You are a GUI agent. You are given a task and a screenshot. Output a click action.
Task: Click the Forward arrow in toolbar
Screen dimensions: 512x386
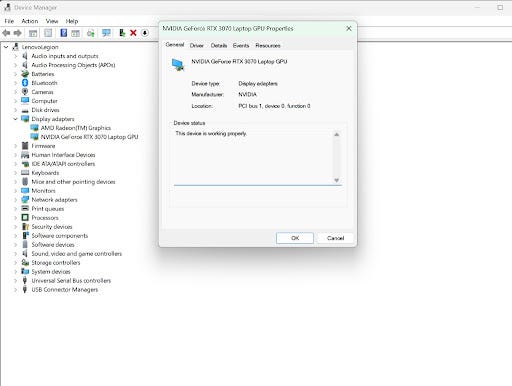point(18,33)
